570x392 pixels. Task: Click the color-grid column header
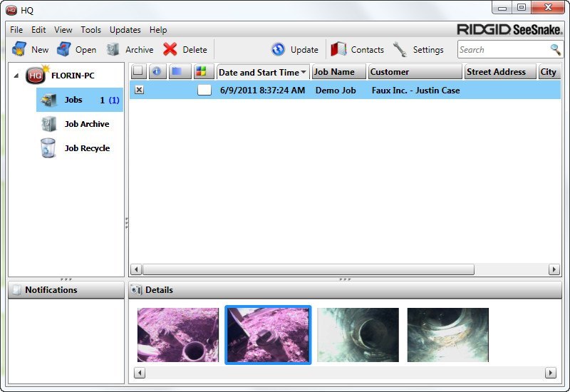[202, 72]
